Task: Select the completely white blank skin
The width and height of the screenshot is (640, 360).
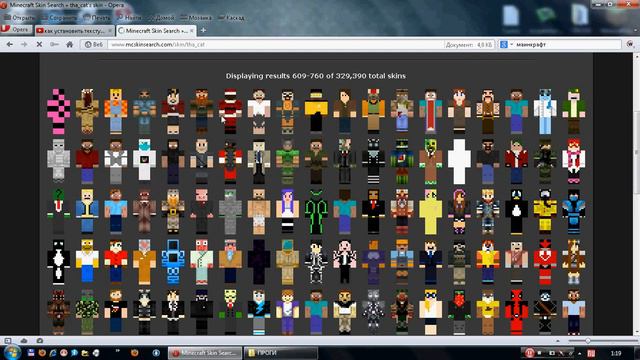Action: tap(459, 162)
